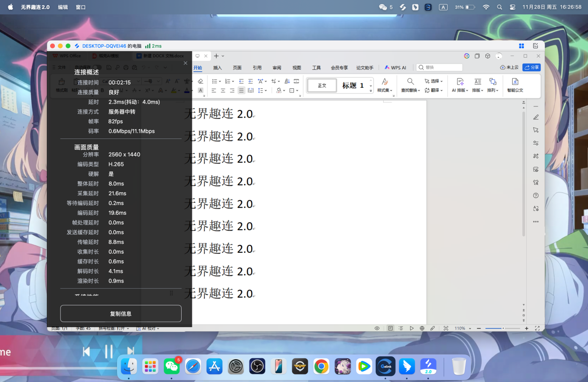Click the character shading A icon
This screenshot has width=588, height=382.
(x=201, y=91)
